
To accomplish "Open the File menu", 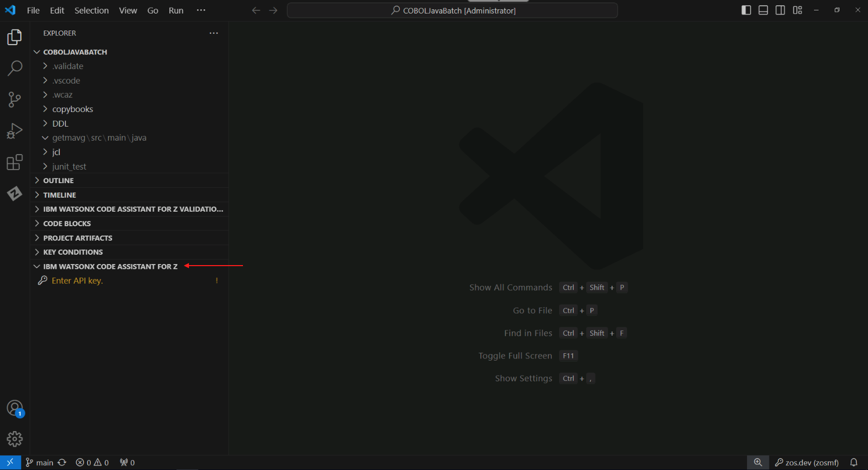I will 33,10.
